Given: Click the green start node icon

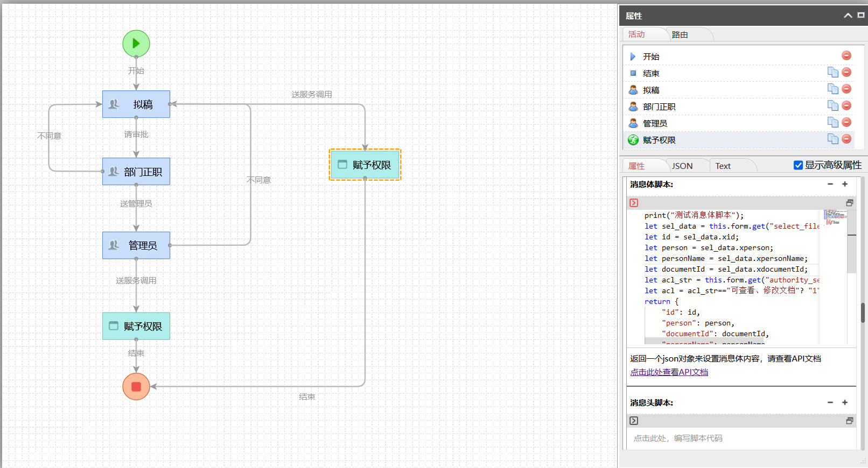Looking at the screenshot, I should point(136,44).
